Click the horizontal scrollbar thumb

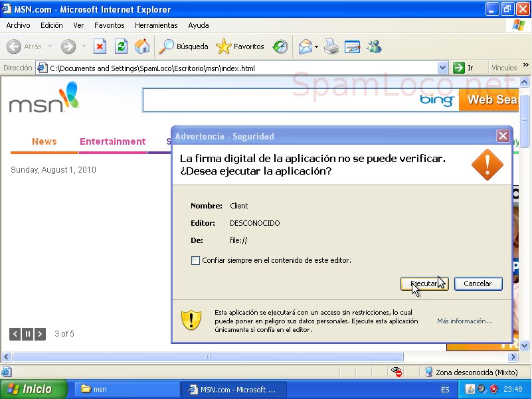pyautogui.click(x=208, y=357)
